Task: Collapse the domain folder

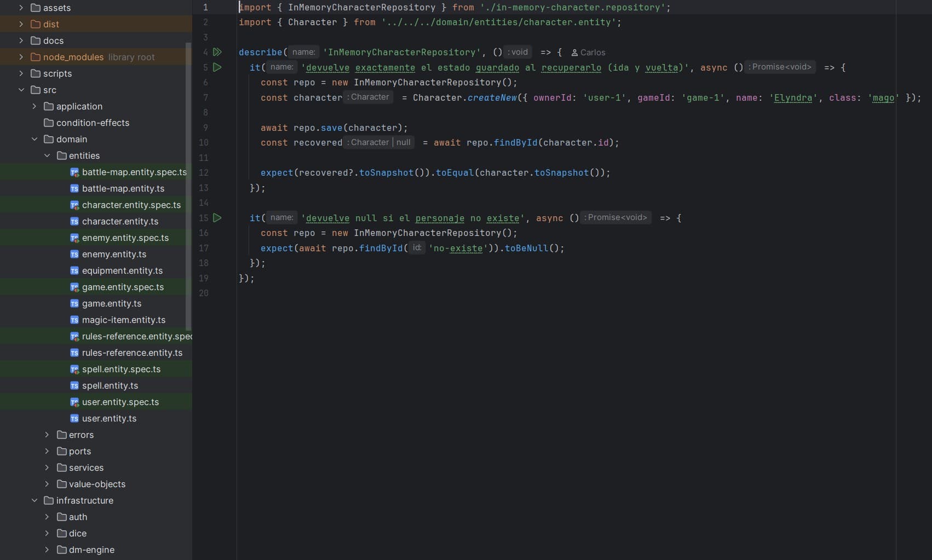Action: point(34,139)
